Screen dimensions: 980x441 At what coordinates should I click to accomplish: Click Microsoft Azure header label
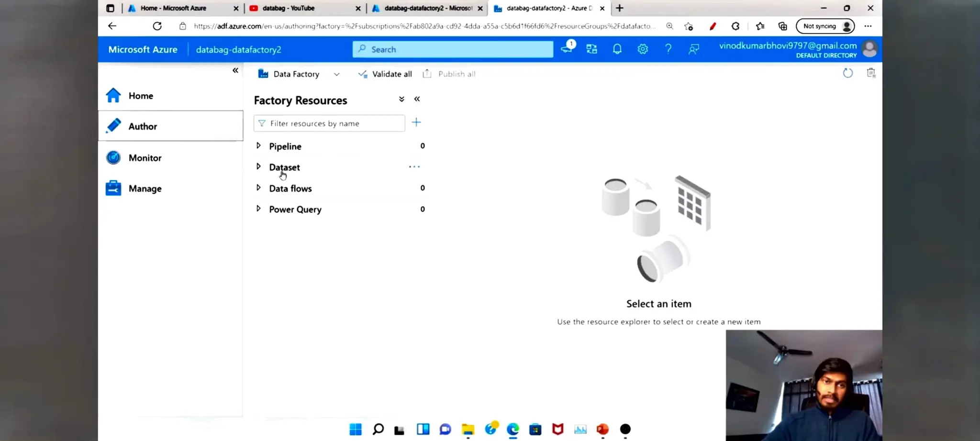click(143, 50)
